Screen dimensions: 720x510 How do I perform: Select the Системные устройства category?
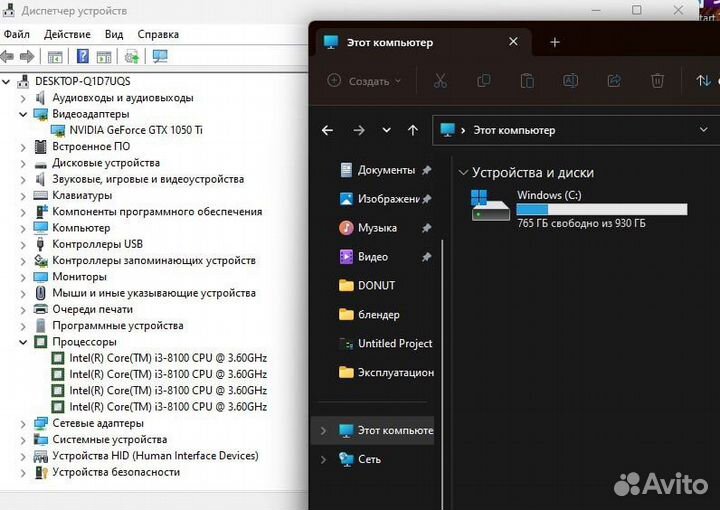point(109,439)
